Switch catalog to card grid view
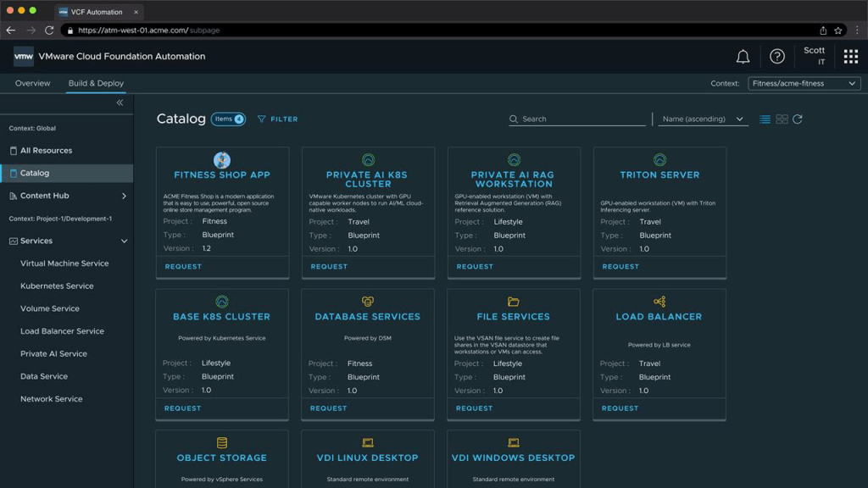The height and width of the screenshot is (488, 868). [x=782, y=119]
